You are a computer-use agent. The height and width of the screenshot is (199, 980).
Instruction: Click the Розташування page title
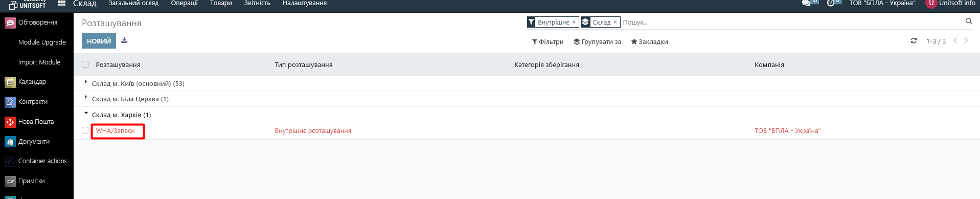tap(111, 23)
